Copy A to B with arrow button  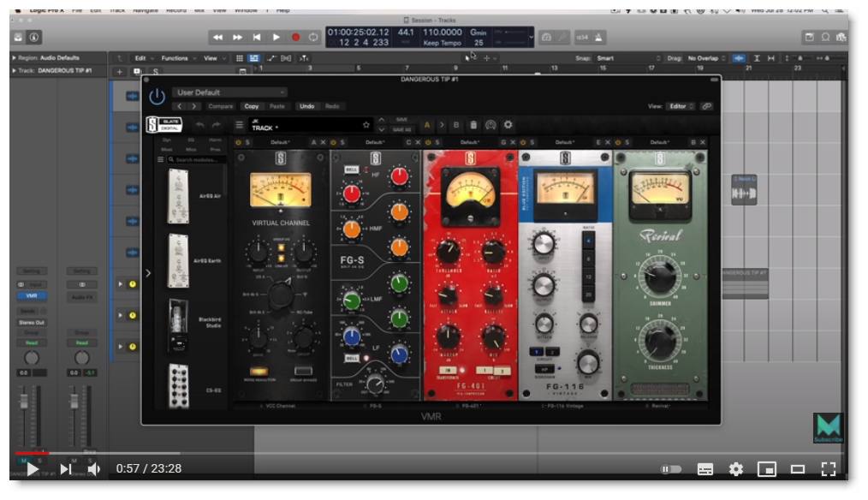pos(442,125)
